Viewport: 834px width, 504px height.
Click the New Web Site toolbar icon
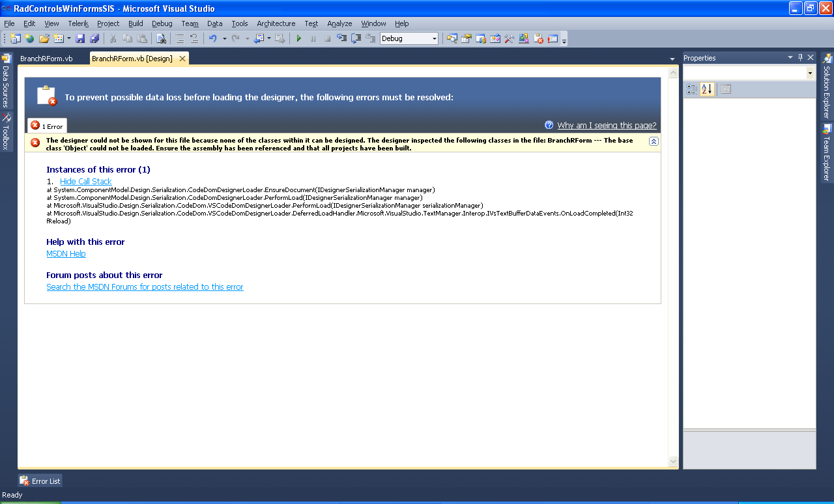click(30, 38)
